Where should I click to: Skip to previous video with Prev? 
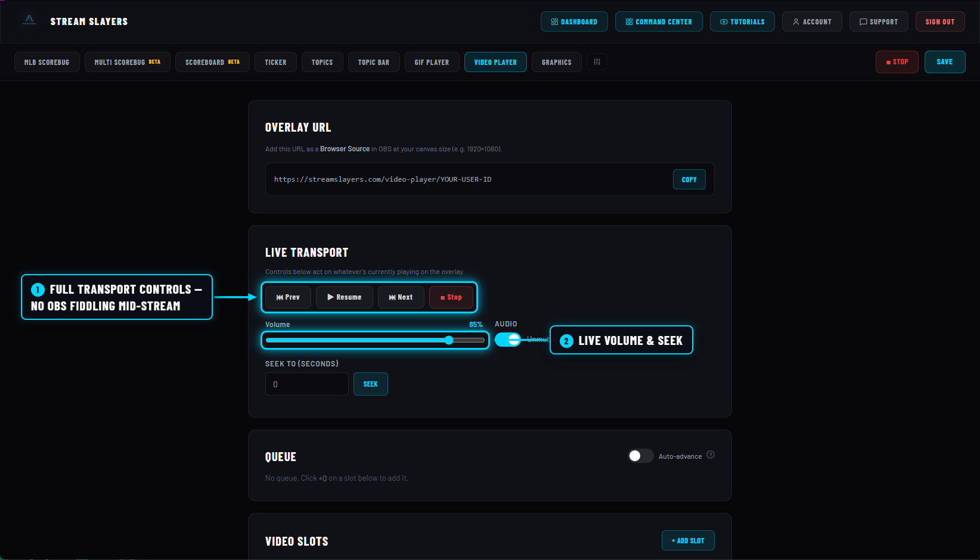click(x=288, y=297)
